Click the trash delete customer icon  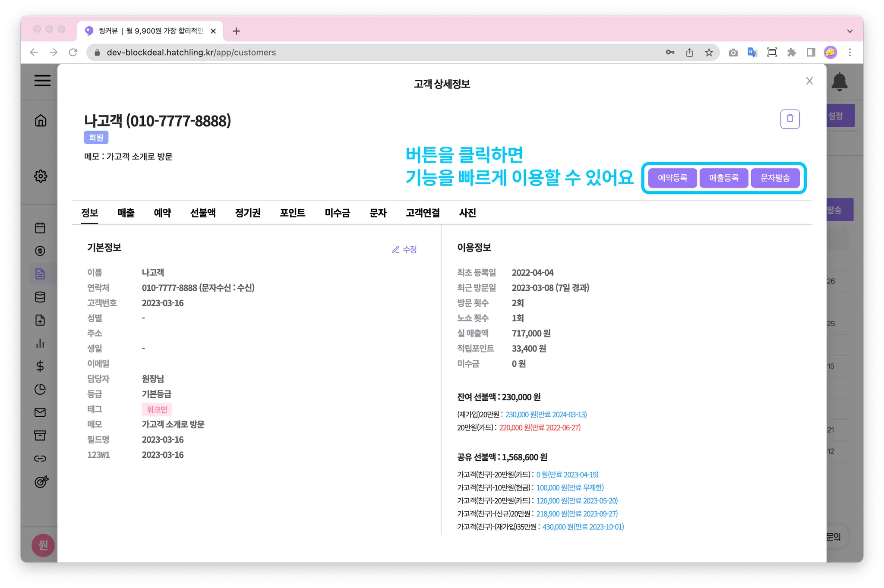pyautogui.click(x=789, y=119)
